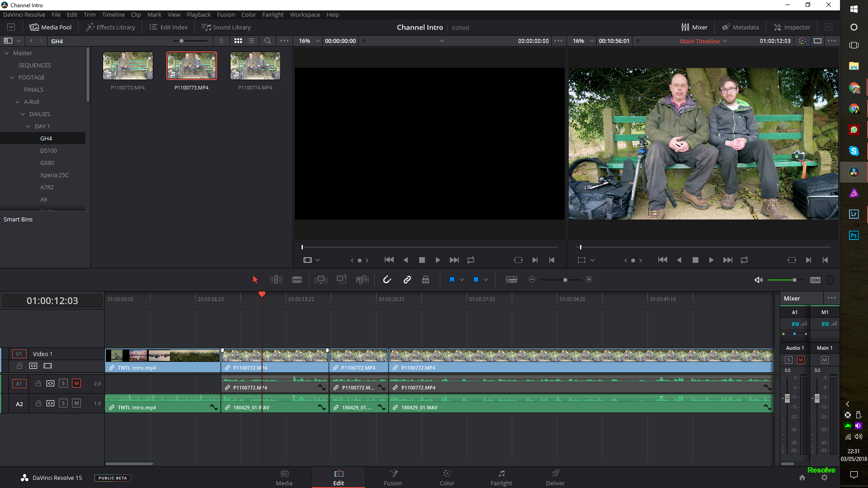Open Skype from Windows taskbar
868x488 pixels.
pos(854,151)
